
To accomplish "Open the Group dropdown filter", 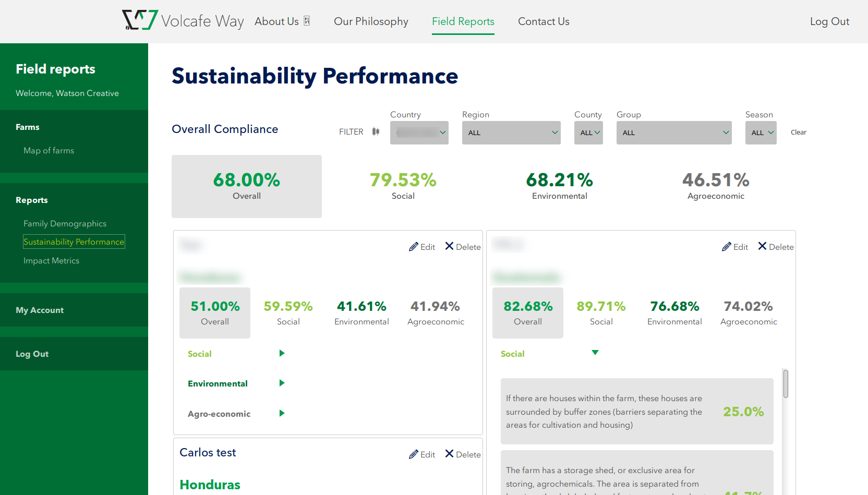I will coord(673,133).
